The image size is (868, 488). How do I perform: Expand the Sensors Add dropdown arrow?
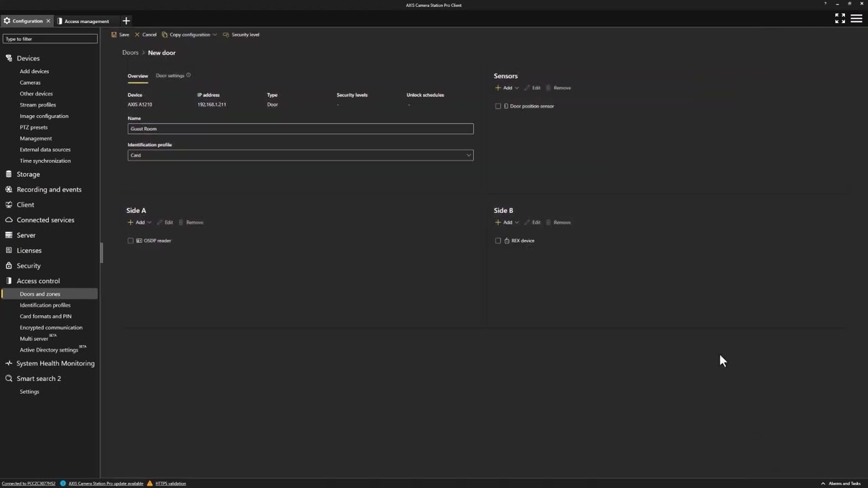click(x=517, y=88)
